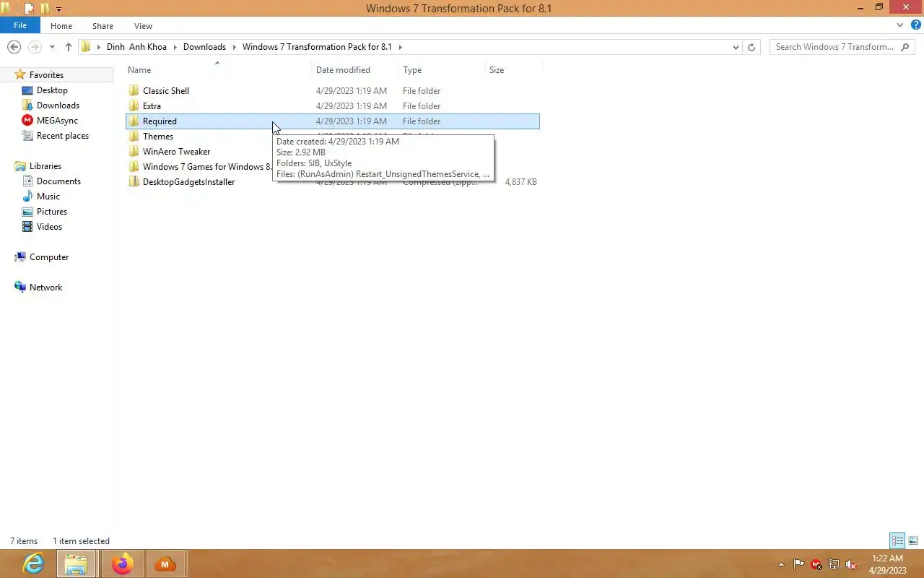The height and width of the screenshot is (578, 924).
Task: Select the Themes folder icon
Action: 134,137
